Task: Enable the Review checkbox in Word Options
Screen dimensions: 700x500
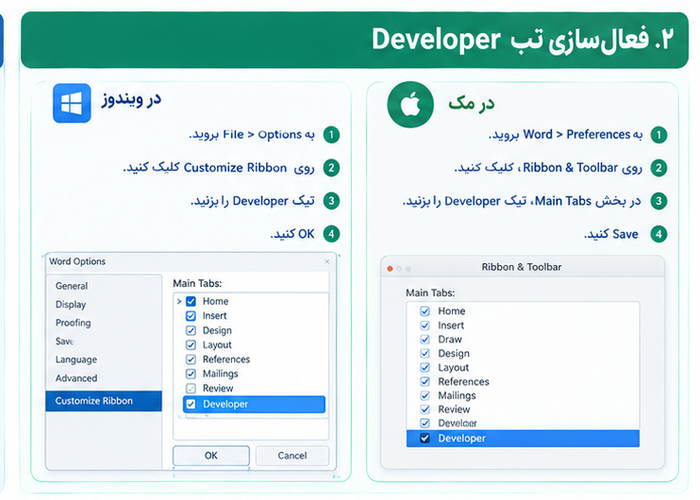Action: (x=191, y=388)
